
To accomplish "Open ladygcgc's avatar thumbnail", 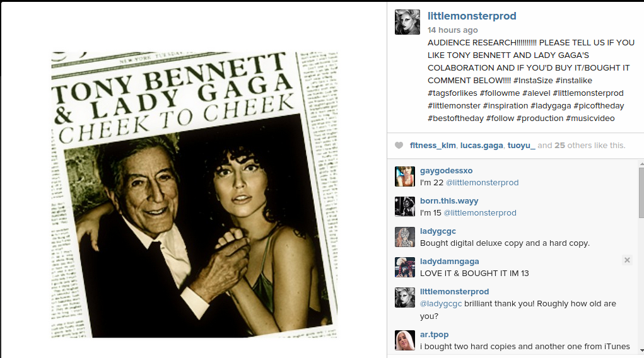I will tap(404, 237).
